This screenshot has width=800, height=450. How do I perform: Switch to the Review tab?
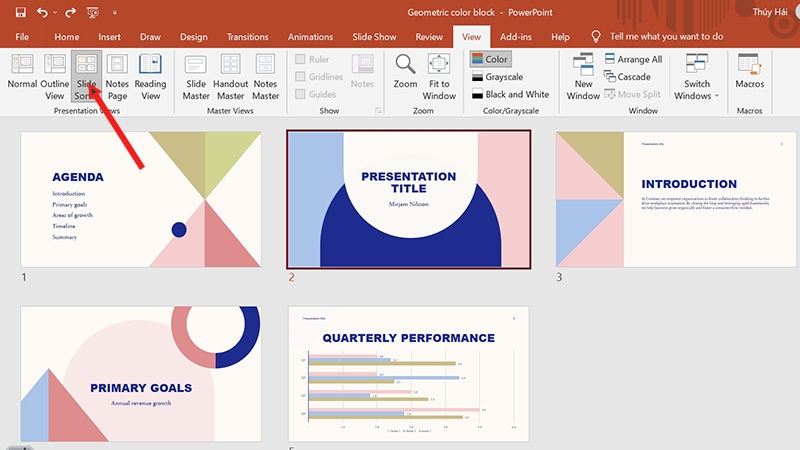pos(429,37)
